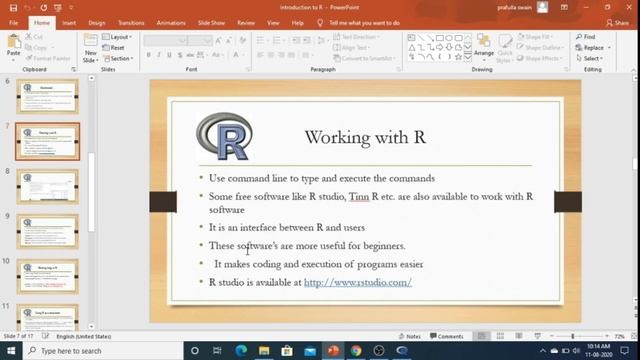Open Windows Task View
The image size is (640, 360).
point(217,351)
